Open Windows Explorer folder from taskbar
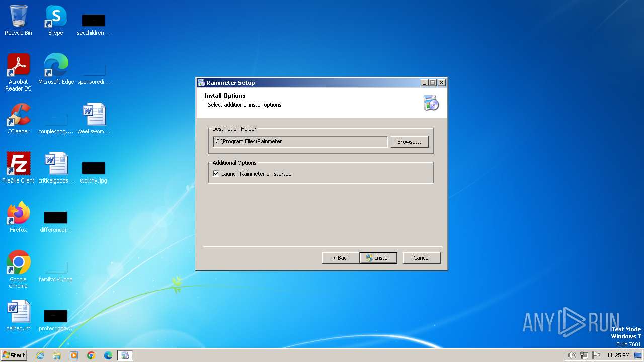This screenshot has height=362, width=644. pyautogui.click(x=57, y=355)
